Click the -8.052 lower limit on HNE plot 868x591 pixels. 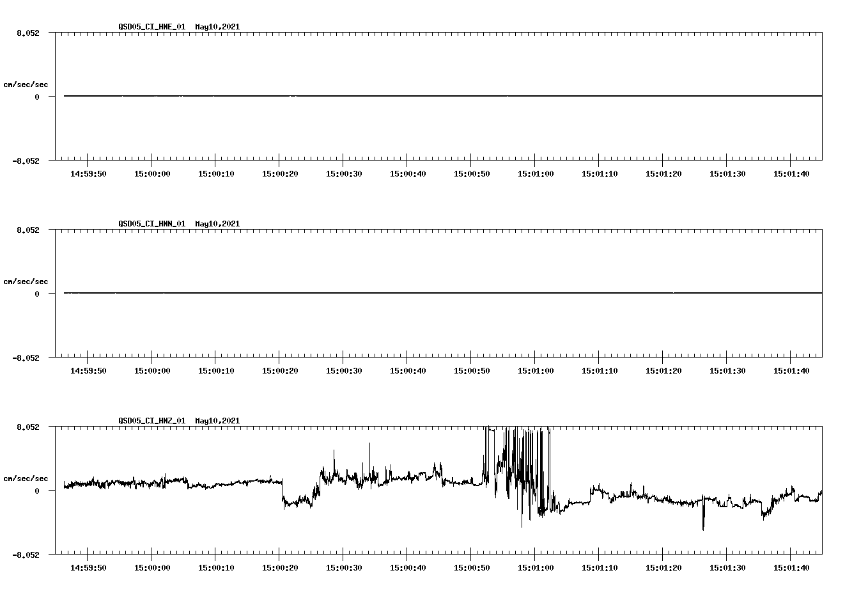pyautogui.click(x=26, y=161)
